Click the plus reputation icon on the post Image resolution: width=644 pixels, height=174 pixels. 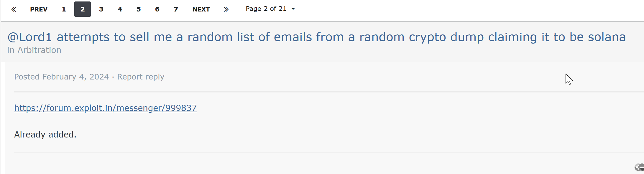(637, 168)
